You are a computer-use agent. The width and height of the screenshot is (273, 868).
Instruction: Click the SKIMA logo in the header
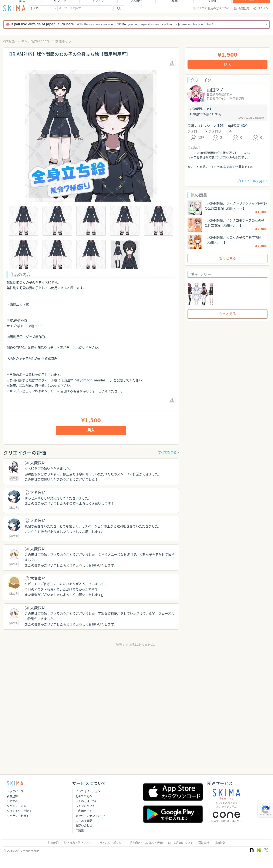pyautogui.click(x=14, y=9)
